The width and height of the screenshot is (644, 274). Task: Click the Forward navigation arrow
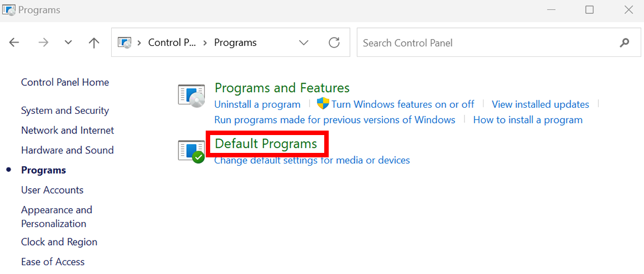[42, 42]
